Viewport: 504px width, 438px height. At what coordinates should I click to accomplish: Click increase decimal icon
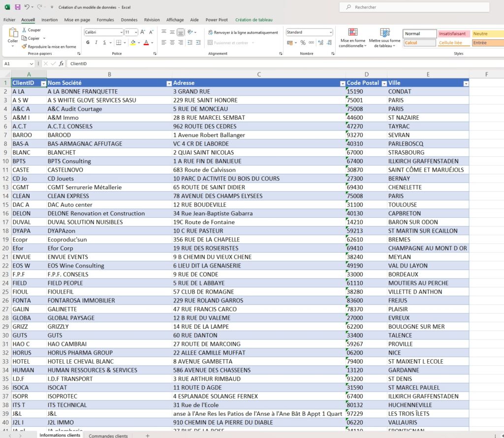click(320, 42)
